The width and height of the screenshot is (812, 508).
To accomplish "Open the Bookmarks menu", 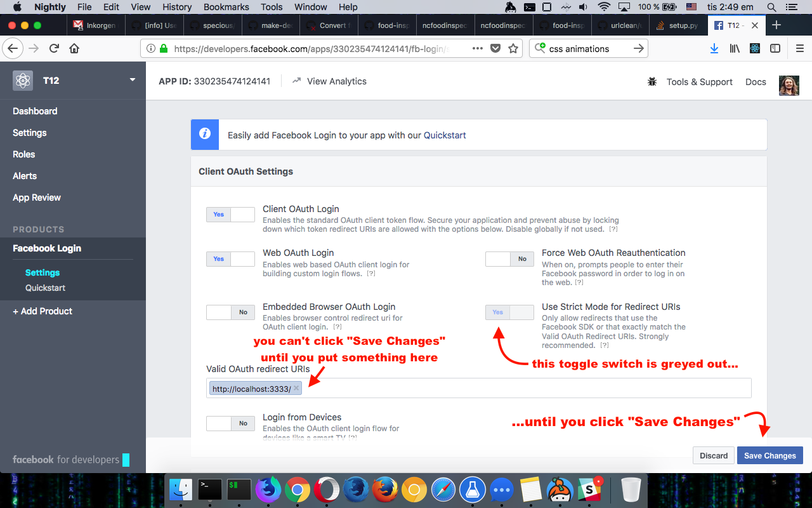I will [226, 7].
